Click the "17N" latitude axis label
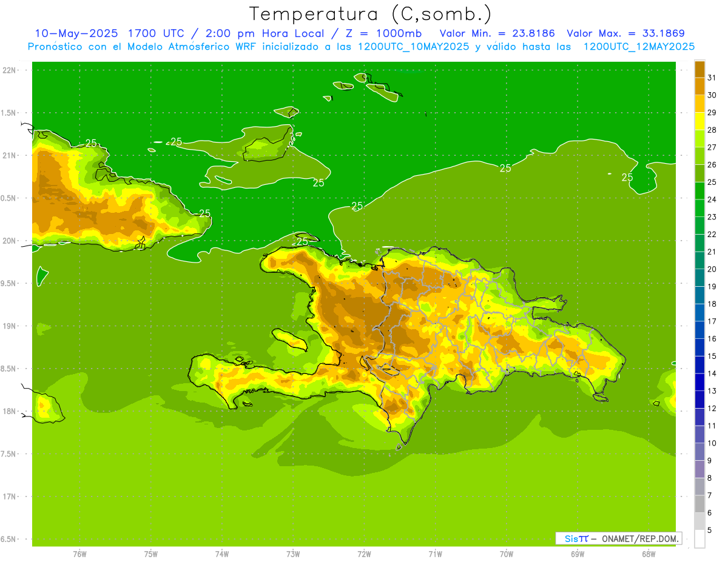The width and height of the screenshot is (728, 562). click(x=9, y=497)
